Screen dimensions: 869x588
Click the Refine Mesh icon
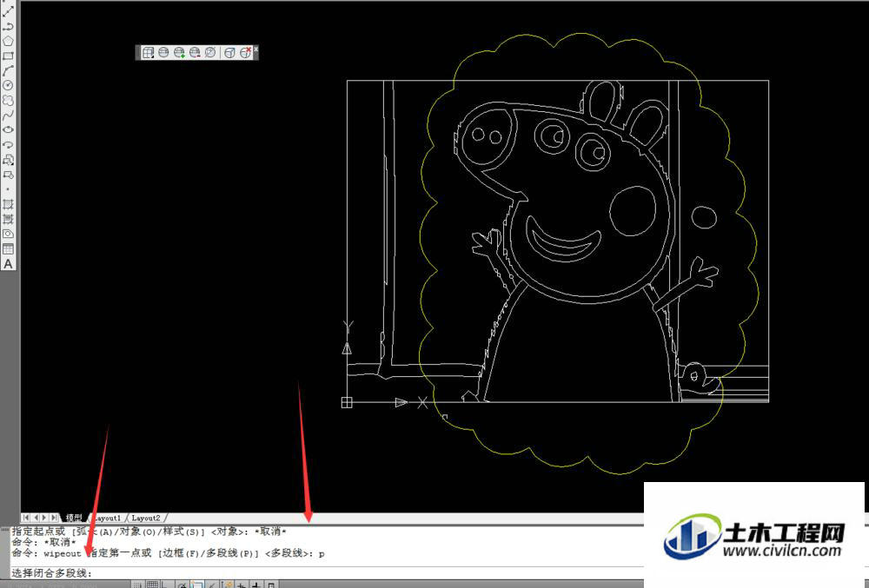pos(210,53)
